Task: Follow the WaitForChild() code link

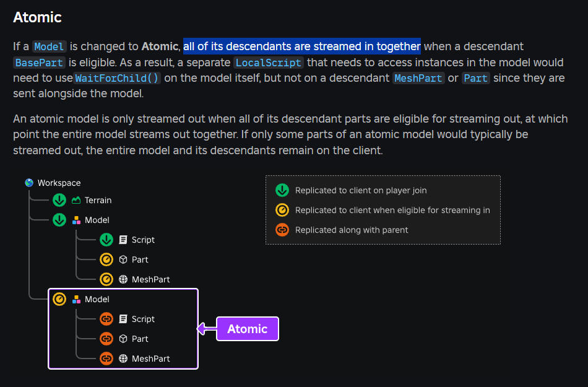Action: [117, 78]
